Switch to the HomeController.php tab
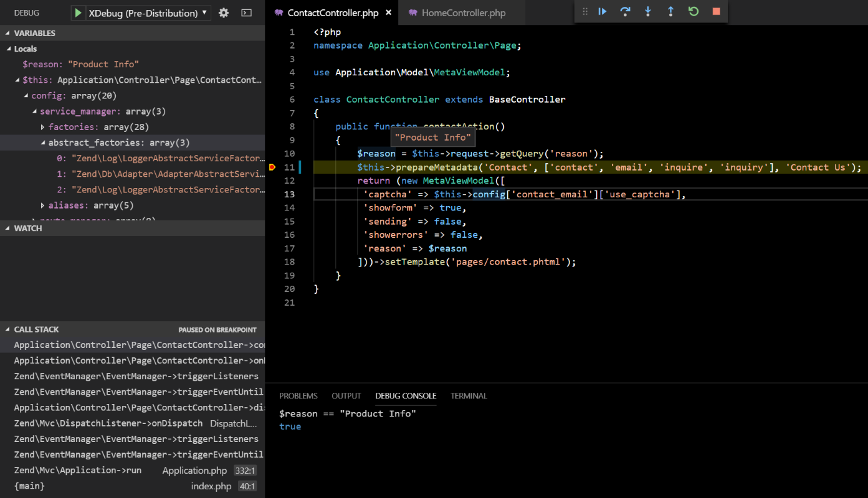The height and width of the screenshot is (498, 868). tap(463, 13)
